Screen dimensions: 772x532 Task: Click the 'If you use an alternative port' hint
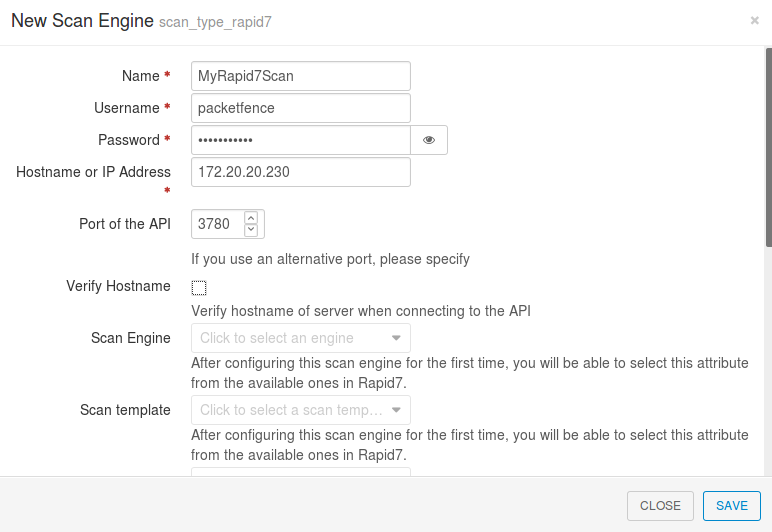(x=330, y=259)
